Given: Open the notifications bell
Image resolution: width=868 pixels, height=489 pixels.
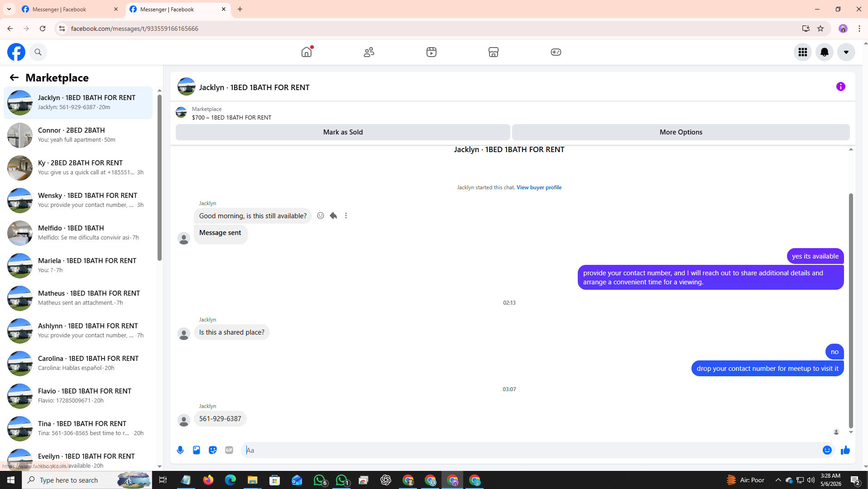Looking at the screenshot, I should click(825, 52).
